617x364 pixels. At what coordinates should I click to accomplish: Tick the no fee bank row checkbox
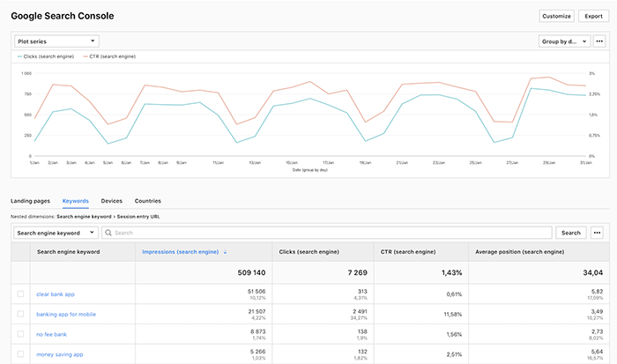pyautogui.click(x=20, y=334)
